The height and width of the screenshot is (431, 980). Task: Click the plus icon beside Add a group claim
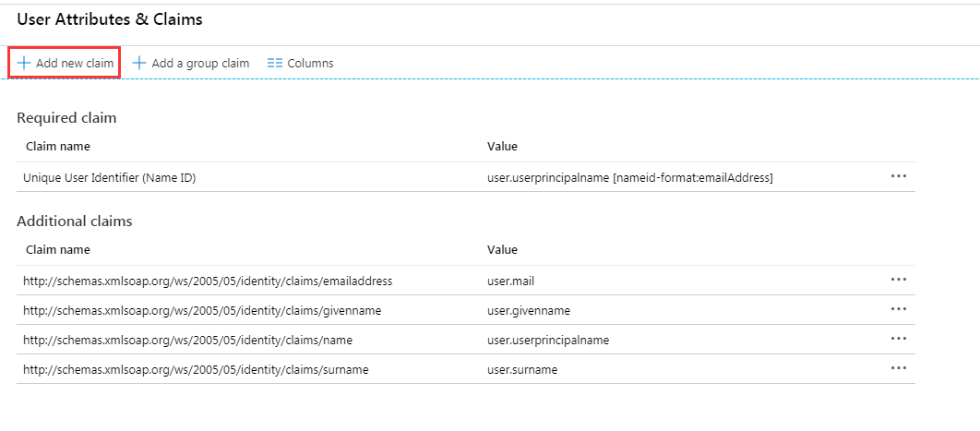(x=140, y=64)
